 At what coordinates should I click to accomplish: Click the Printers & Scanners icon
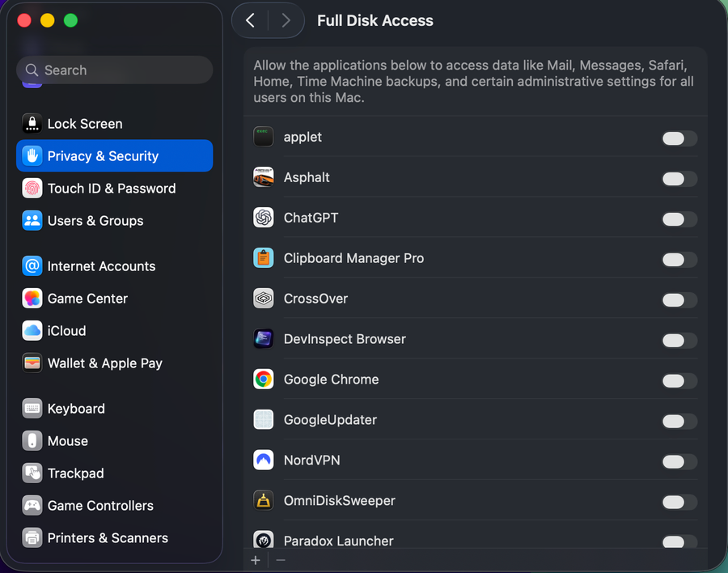pyautogui.click(x=32, y=537)
